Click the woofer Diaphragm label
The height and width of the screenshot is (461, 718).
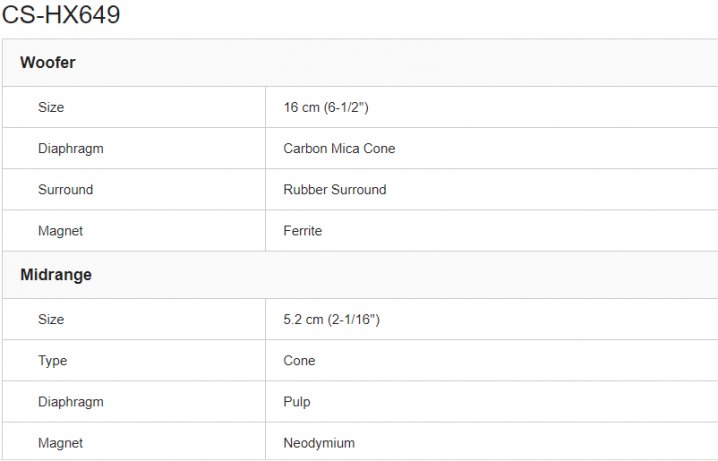point(71,149)
